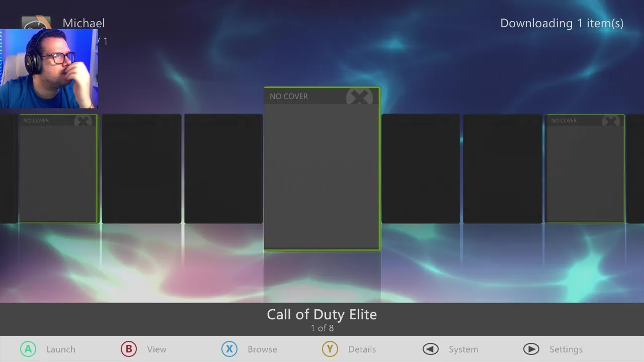Image resolution: width=644 pixels, height=362 pixels.
Task: Select the View label
Action: point(157,349)
